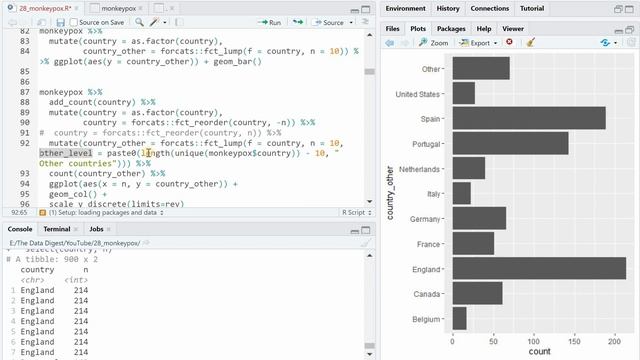Click the console path E:/The Data Digest/YouTube/28_monkeypox/
The width and height of the screenshot is (640, 360).
coord(75,243)
